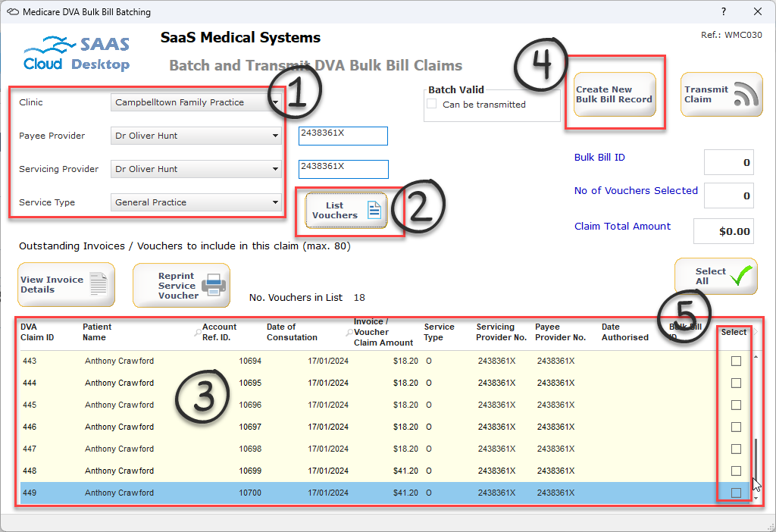Click Select column header
The width and height of the screenshot is (776, 532).
click(734, 332)
